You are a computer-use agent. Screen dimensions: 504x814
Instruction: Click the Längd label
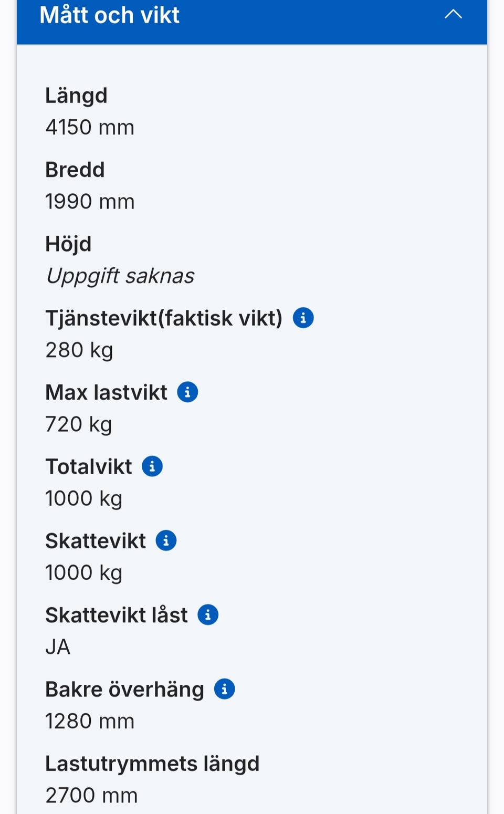[76, 96]
